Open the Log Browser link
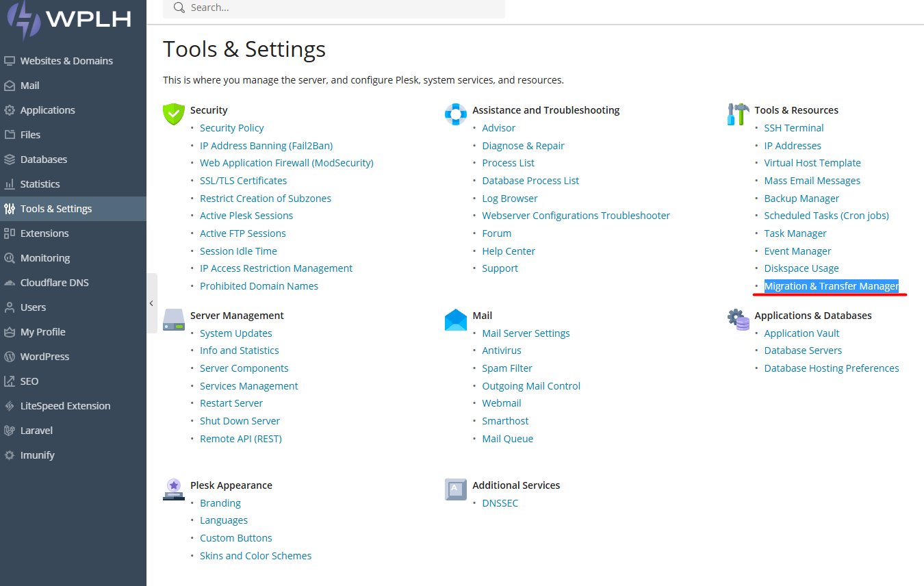Image resolution: width=924 pixels, height=586 pixels. tap(510, 199)
